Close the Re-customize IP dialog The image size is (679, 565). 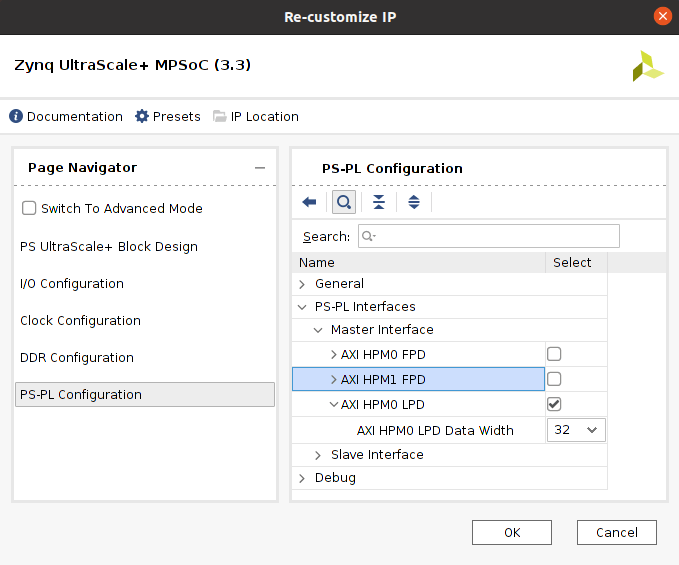point(663,16)
